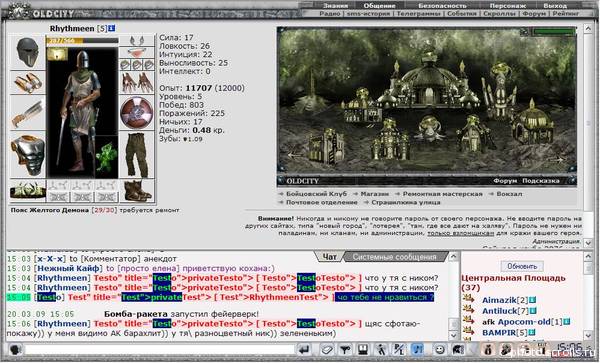The width and height of the screenshot is (600, 363).
Task: Click the Обновить button
Action: coord(522,266)
